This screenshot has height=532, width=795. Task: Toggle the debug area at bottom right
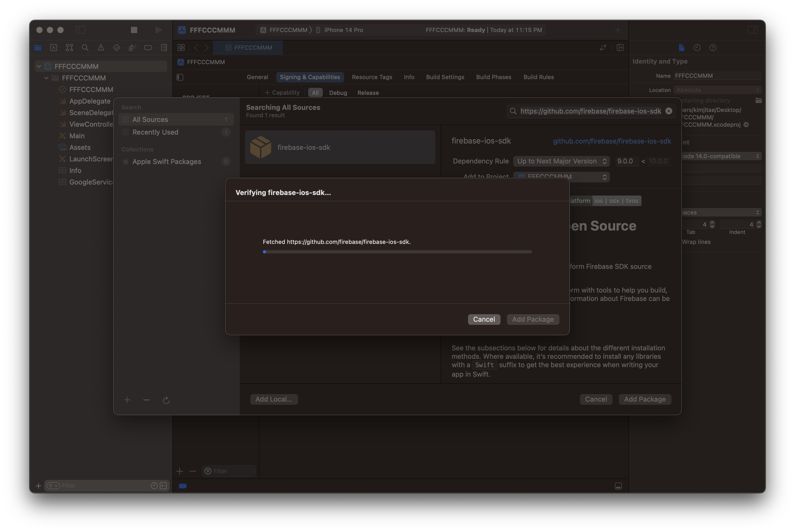coord(618,486)
